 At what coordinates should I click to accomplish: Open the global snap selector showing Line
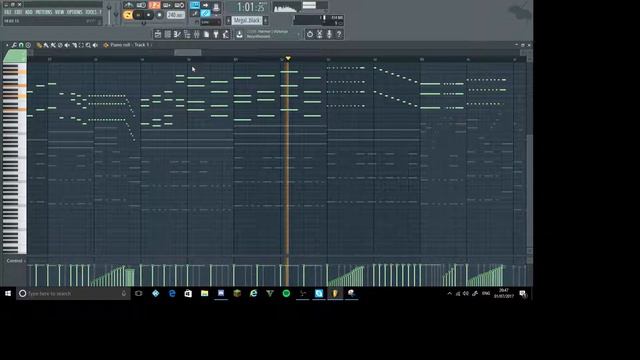pyautogui.click(x=210, y=22)
